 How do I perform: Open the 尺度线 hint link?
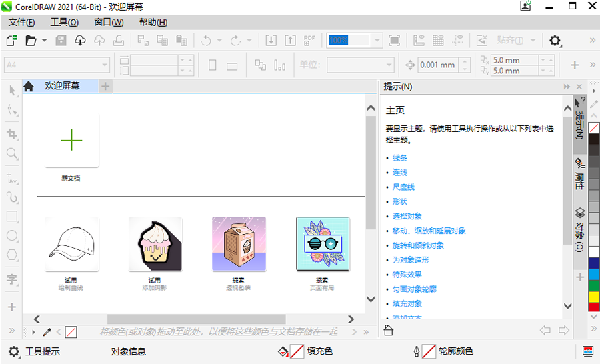tap(404, 187)
